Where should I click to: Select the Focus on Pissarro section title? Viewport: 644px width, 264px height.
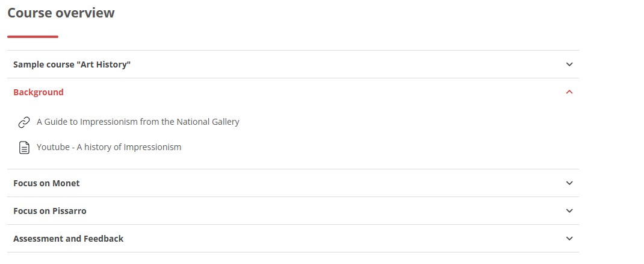[50, 211]
